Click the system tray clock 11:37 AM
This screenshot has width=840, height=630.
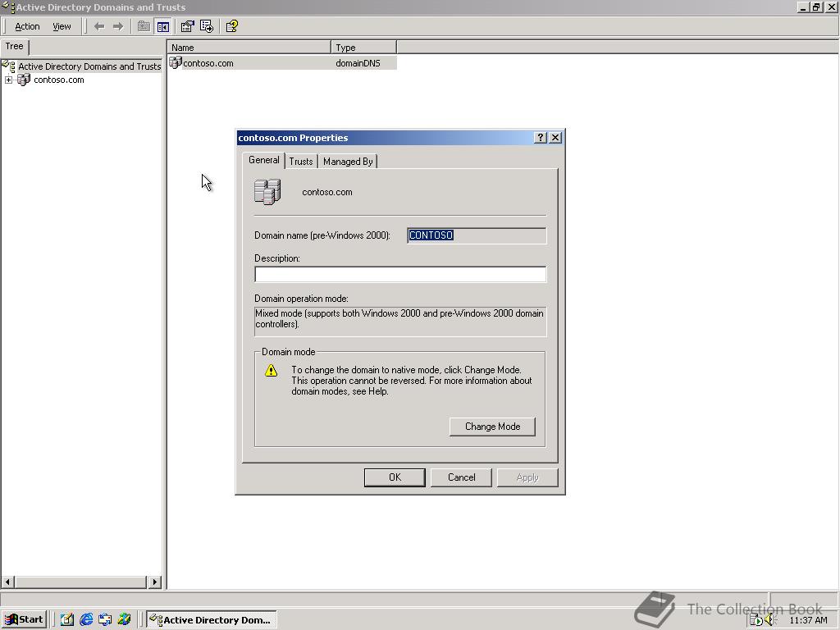pos(808,620)
